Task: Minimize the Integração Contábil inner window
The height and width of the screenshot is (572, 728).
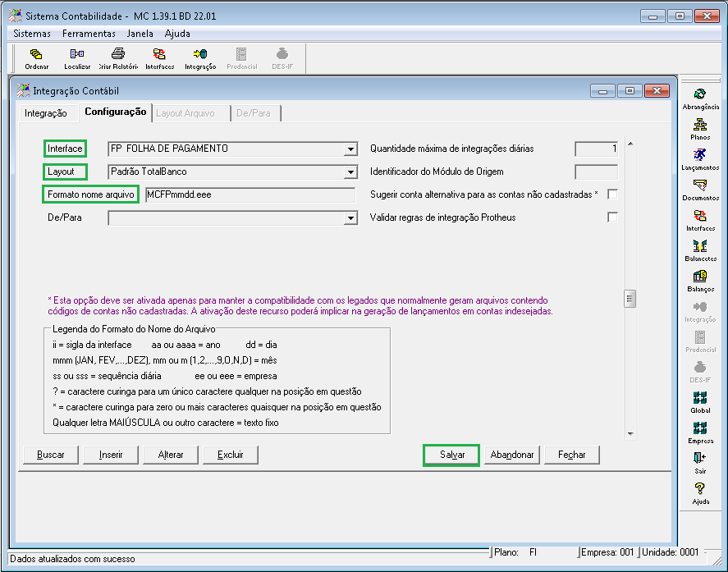Action: tap(602, 91)
